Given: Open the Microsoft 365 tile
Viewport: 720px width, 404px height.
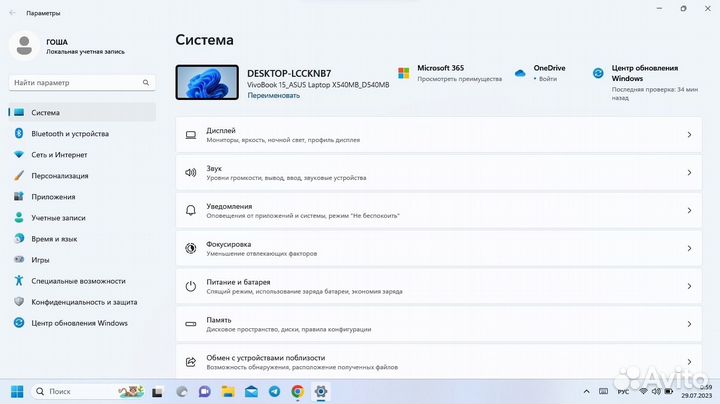Looking at the screenshot, I should 450,73.
